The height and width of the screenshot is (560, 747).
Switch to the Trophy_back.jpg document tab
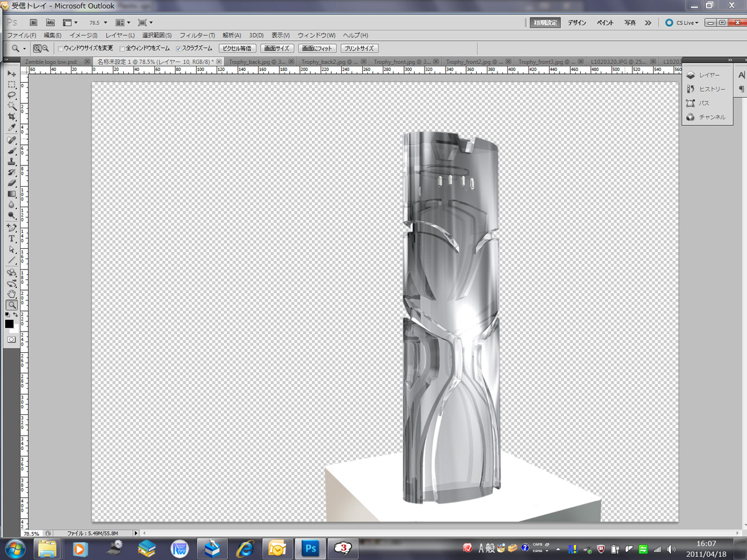256,62
